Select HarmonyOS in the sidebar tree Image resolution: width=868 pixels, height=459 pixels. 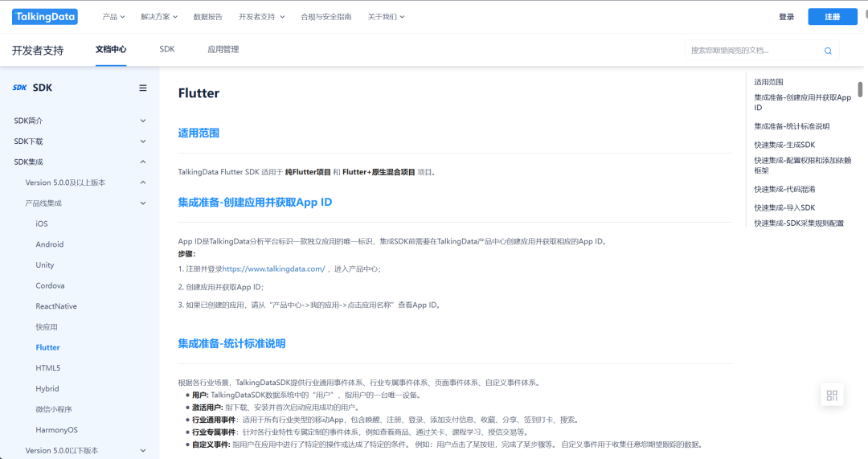click(56, 429)
